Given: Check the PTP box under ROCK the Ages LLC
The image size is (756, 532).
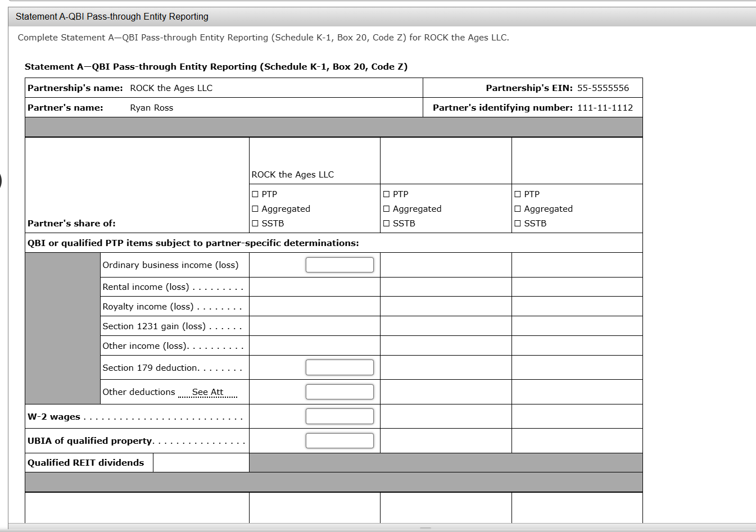Looking at the screenshot, I should click(x=255, y=194).
